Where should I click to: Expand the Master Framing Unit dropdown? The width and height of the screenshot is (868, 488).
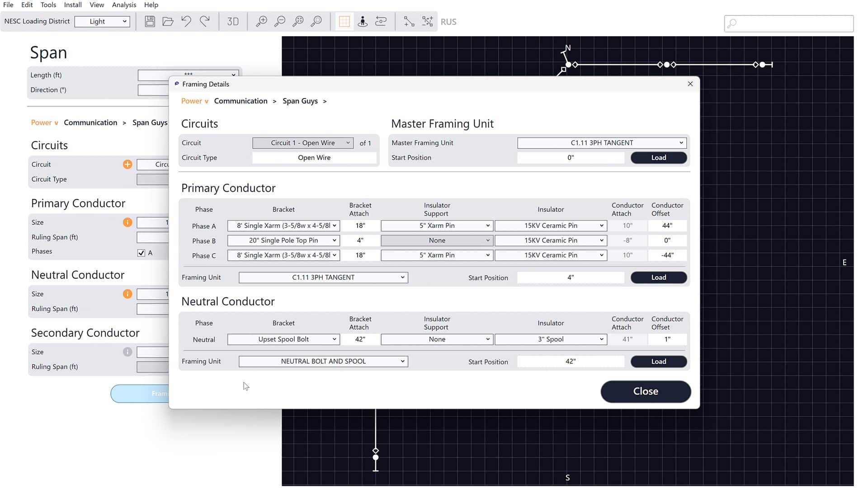pyautogui.click(x=602, y=143)
